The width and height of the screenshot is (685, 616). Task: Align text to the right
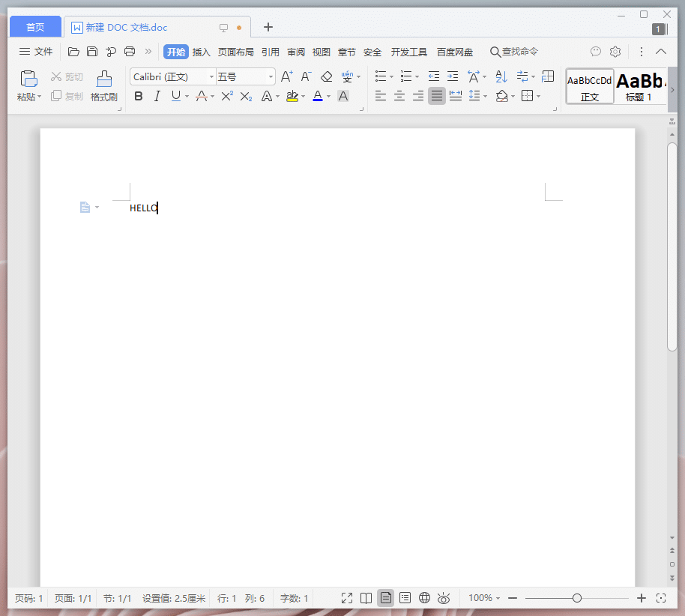pos(418,96)
